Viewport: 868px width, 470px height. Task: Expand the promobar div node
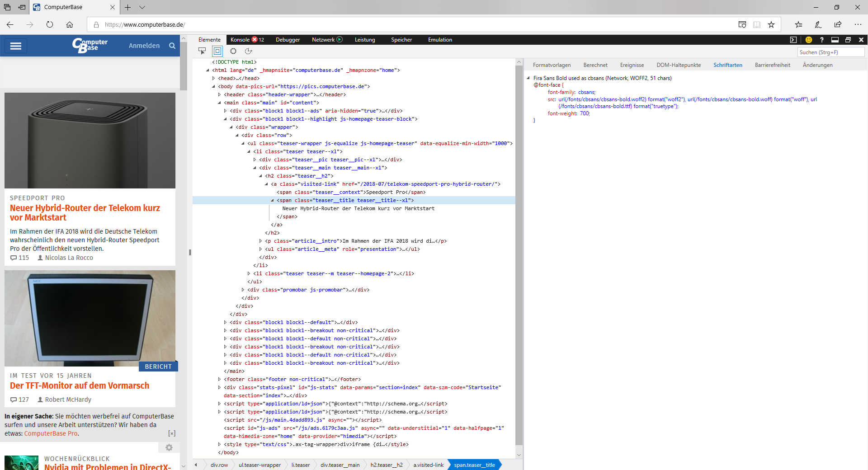click(x=243, y=290)
